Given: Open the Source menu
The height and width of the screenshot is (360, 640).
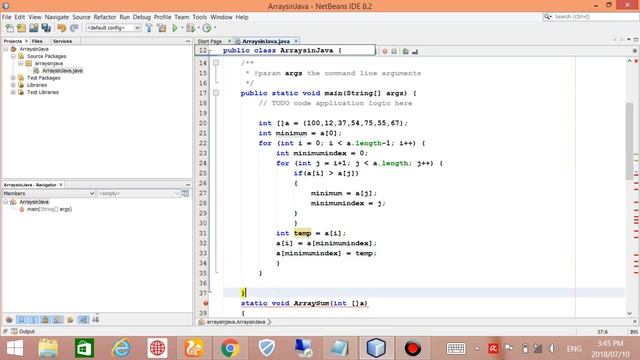Looking at the screenshot, I should pos(81,17).
